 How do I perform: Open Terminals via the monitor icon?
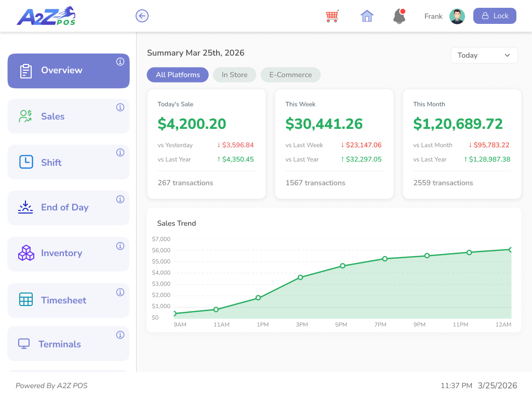pyautogui.click(x=25, y=343)
